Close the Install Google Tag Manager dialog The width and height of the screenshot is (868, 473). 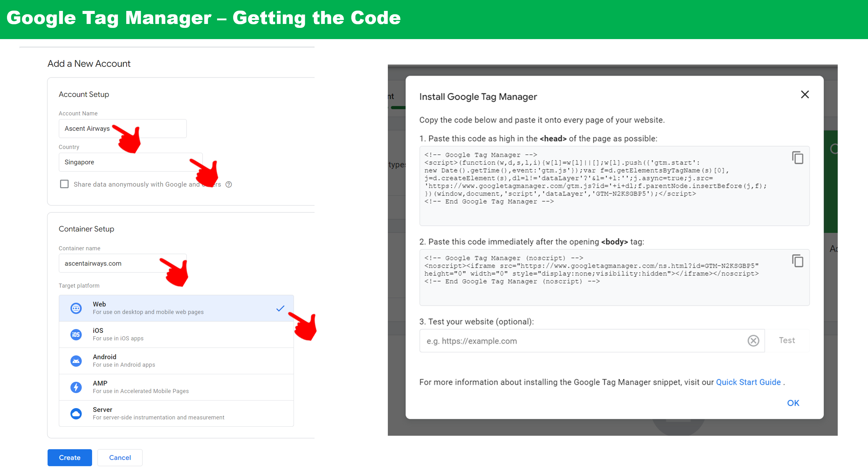[x=805, y=95]
